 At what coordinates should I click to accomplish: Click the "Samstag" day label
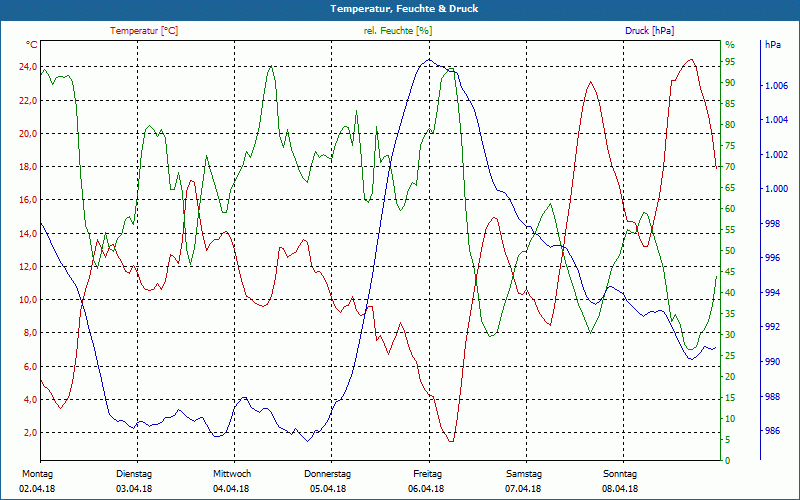524,474
